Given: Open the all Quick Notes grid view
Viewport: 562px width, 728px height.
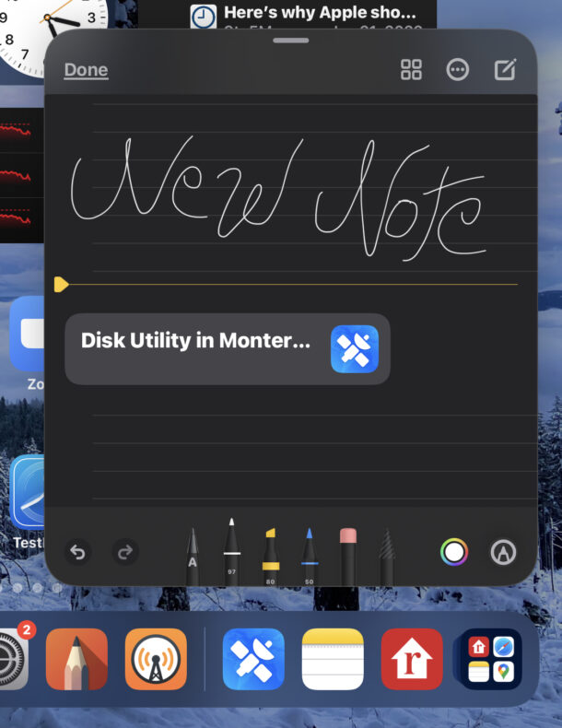Looking at the screenshot, I should [411, 70].
